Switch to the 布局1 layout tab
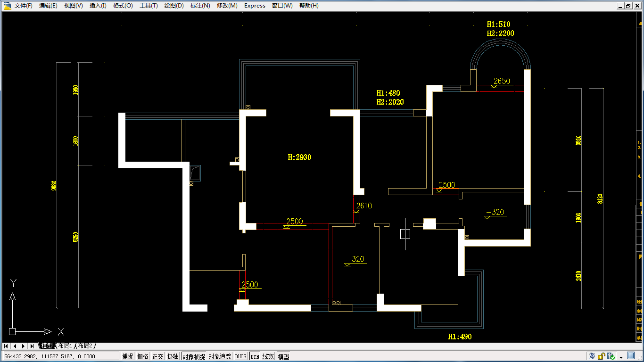The width and height of the screenshot is (644, 362). click(x=65, y=346)
